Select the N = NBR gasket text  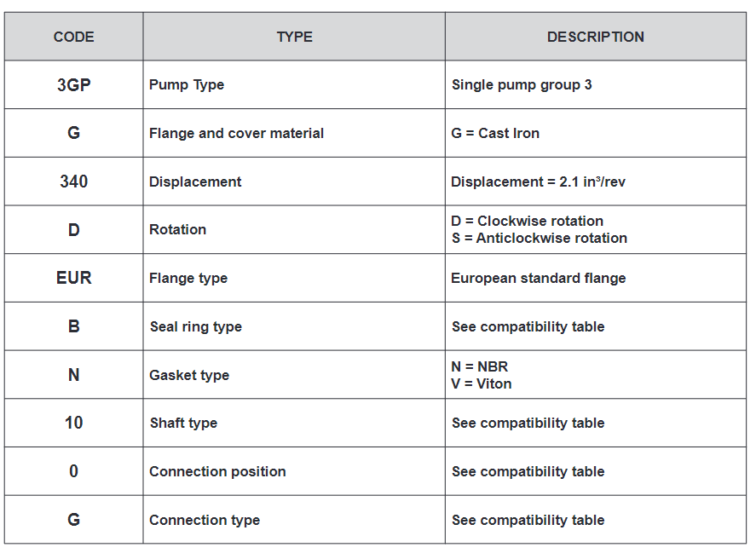[x=480, y=366]
